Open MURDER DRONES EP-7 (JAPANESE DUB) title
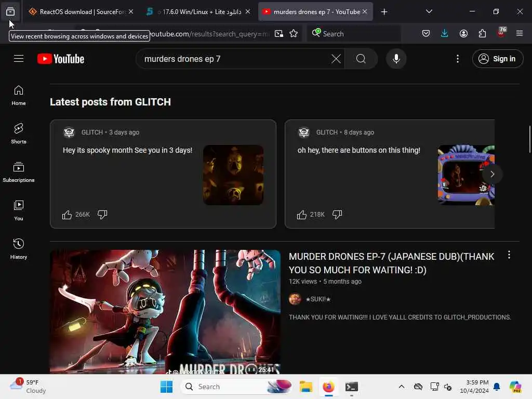 click(392, 263)
